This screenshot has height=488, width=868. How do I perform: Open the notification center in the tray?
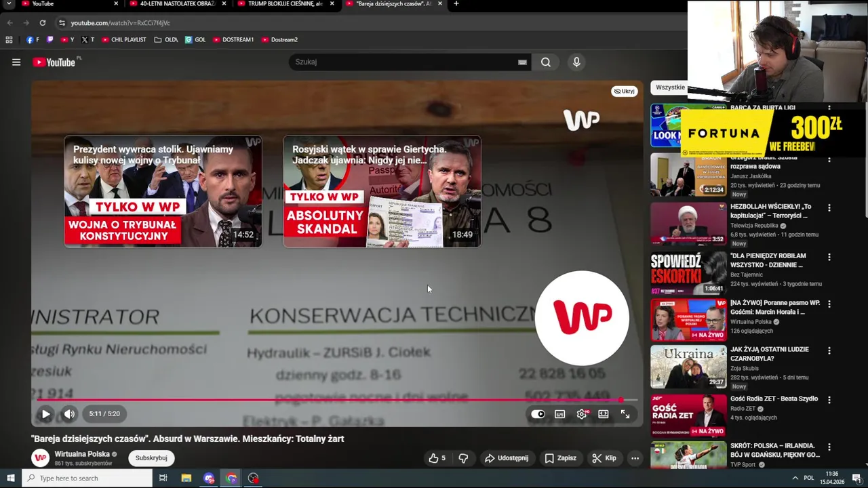pyautogui.click(x=856, y=479)
